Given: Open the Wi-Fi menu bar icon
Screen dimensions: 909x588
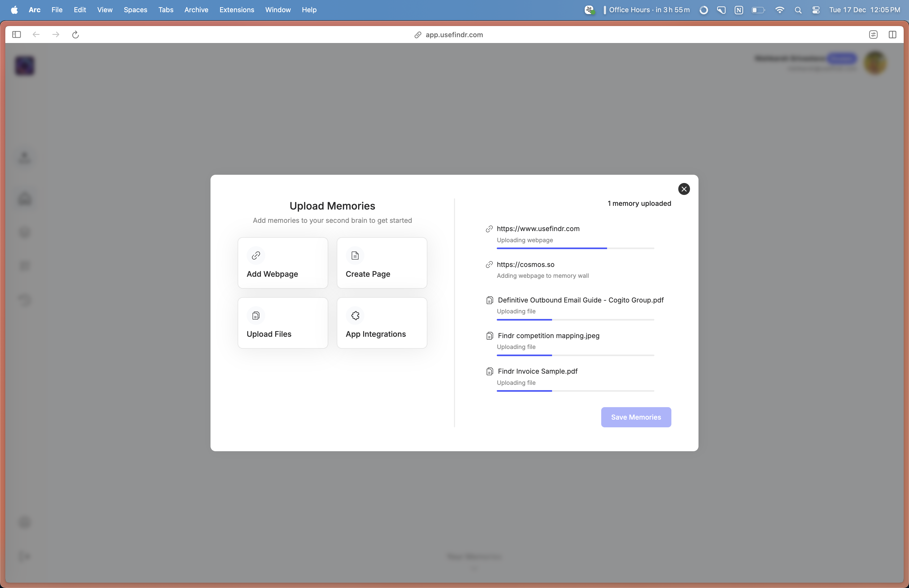Looking at the screenshot, I should click(x=780, y=10).
